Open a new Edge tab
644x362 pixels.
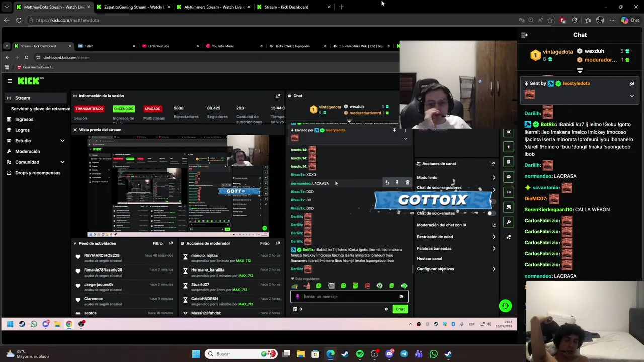point(341,7)
